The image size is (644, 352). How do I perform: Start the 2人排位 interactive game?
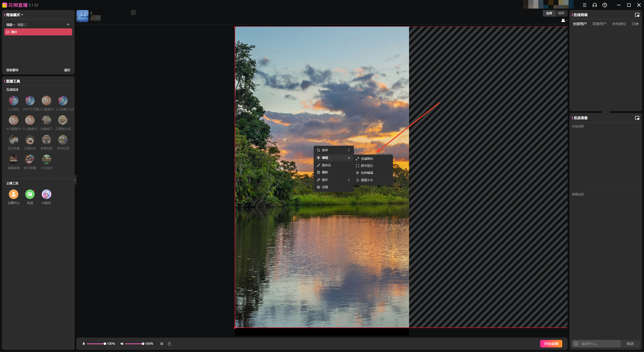[14, 101]
